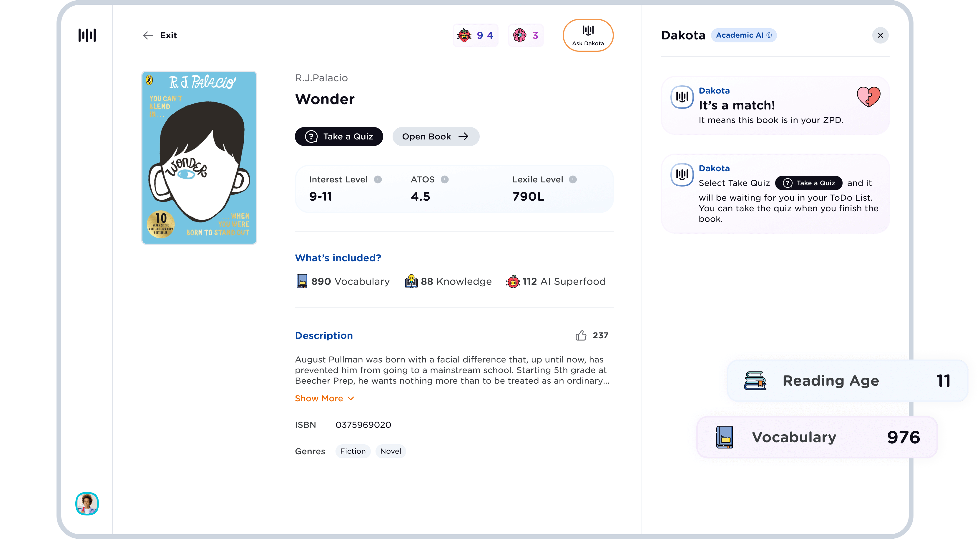
Task: Click the Novel genre tag filter
Action: [391, 451]
